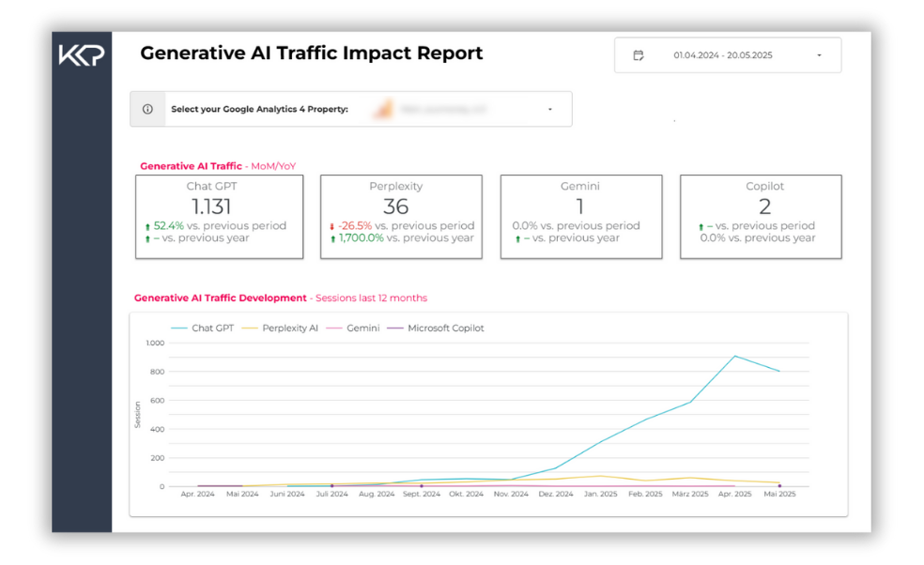Click the Generative AI Traffic Impact Report title
The width and height of the screenshot is (924, 565).
coord(311,53)
